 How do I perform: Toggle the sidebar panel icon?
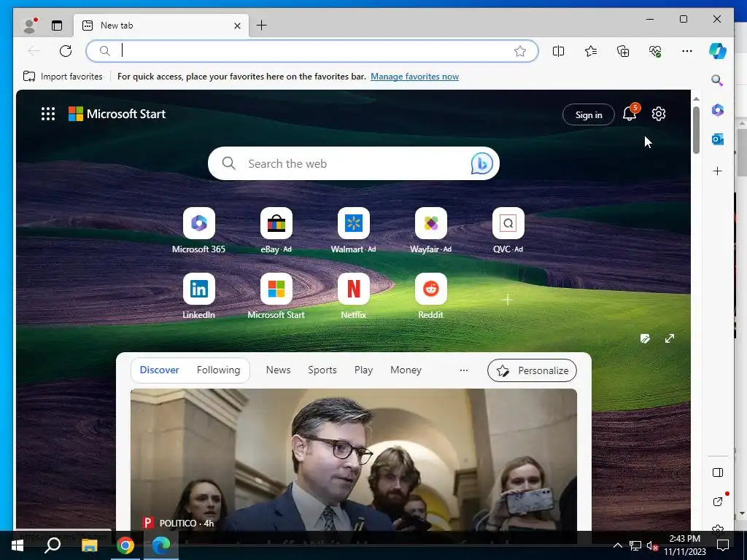click(x=718, y=472)
